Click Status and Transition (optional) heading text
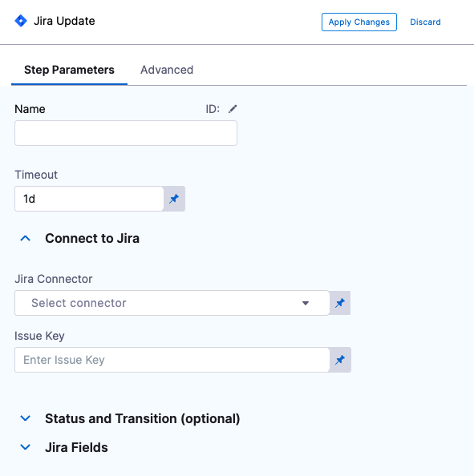The height and width of the screenshot is (476, 474). 143,418
